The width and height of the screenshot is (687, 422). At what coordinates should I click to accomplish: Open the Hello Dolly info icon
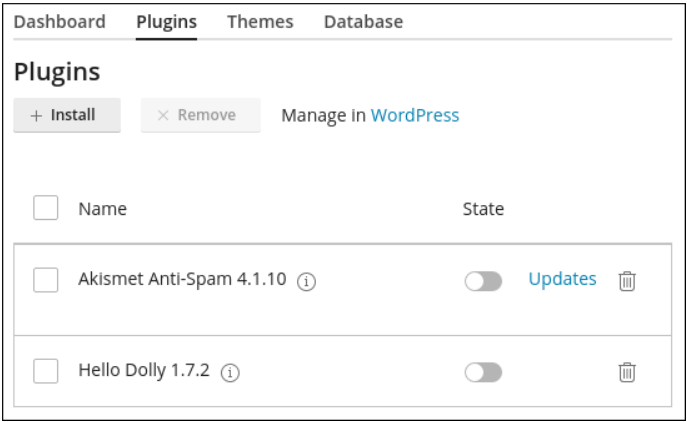pos(231,373)
